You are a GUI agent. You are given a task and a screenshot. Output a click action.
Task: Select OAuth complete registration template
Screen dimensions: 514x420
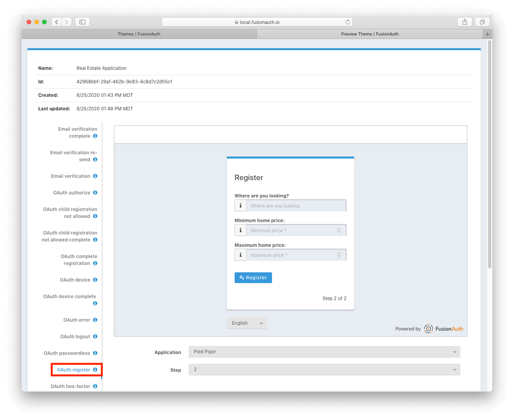(79, 260)
